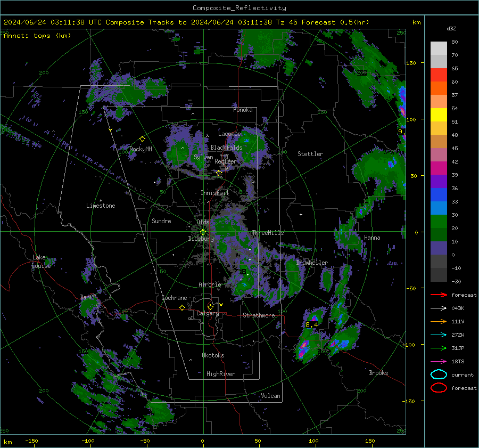The image size is (479, 448).
Task: Click the Innisfail town label
Action: click(214, 193)
